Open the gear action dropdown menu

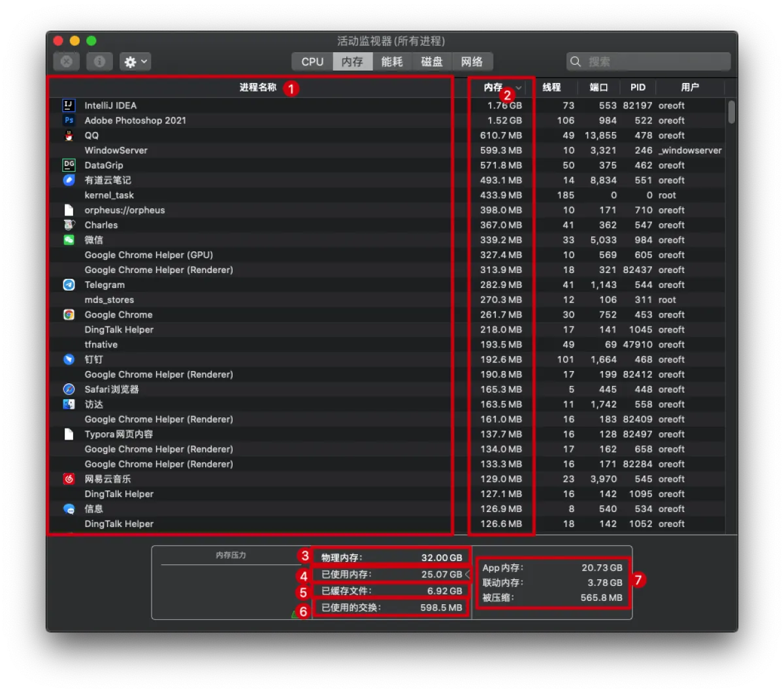135,61
